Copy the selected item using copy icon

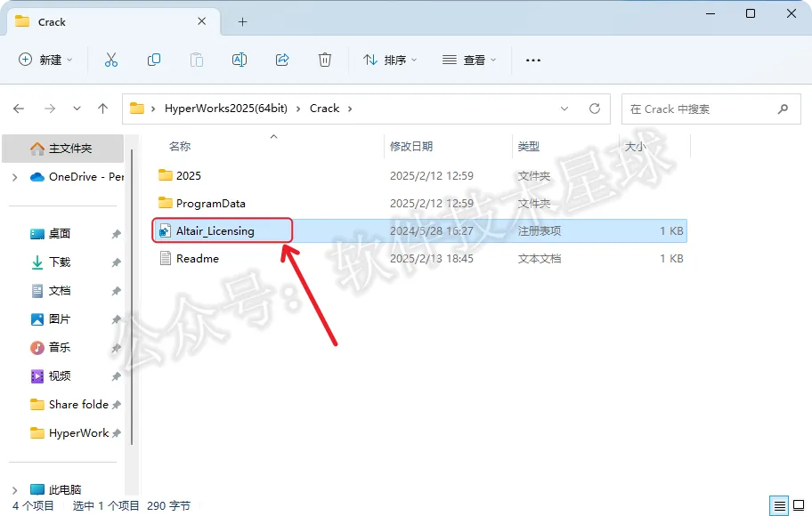coord(154,60)
